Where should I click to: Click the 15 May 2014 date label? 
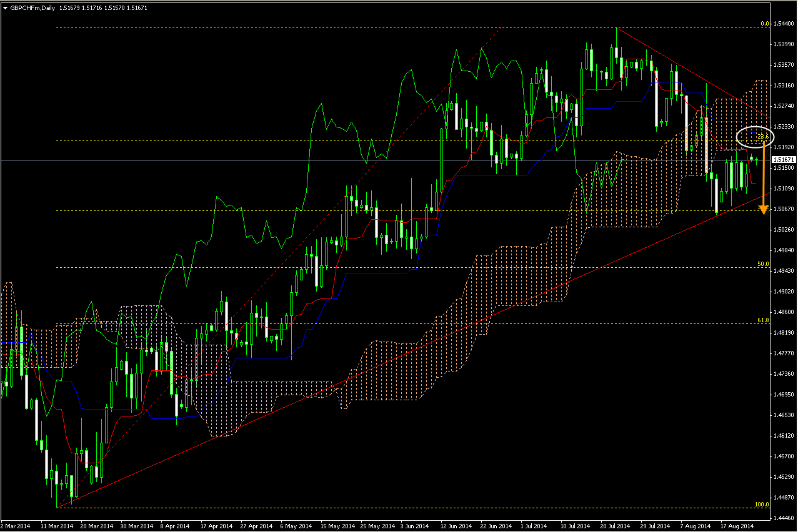pos(337,526)
